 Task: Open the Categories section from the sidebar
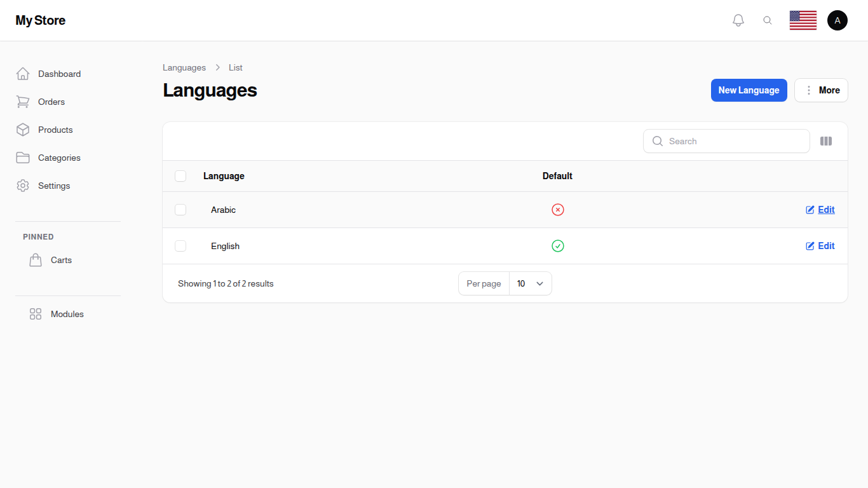point(59,158)
